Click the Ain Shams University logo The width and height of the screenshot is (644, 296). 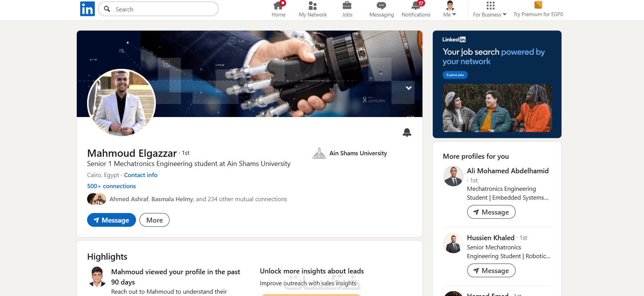click(319, 153)
